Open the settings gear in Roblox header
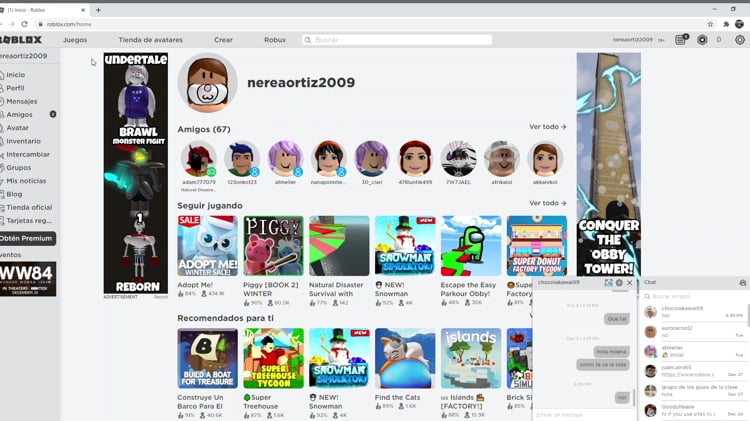This screenshot has height=421, width=750. (x=739, y=40)
